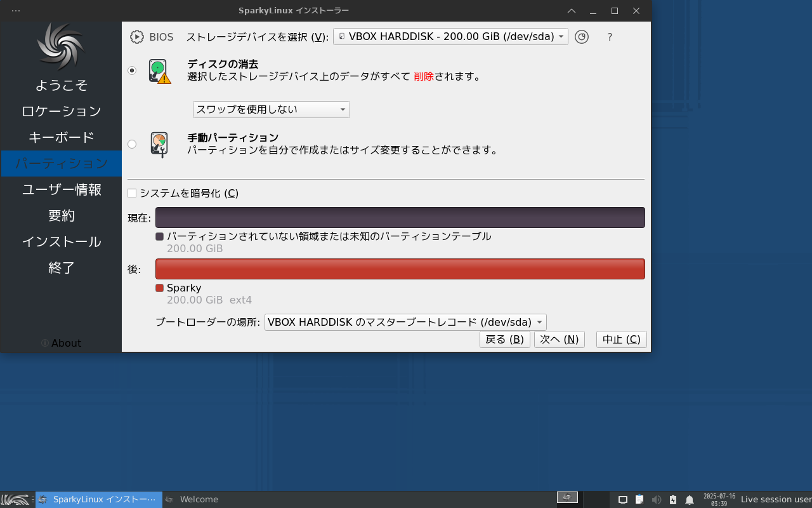Select the パーティション step in sidebar
Image resolution: width=812 pixels, height=508 pixels.
point(61,163)
